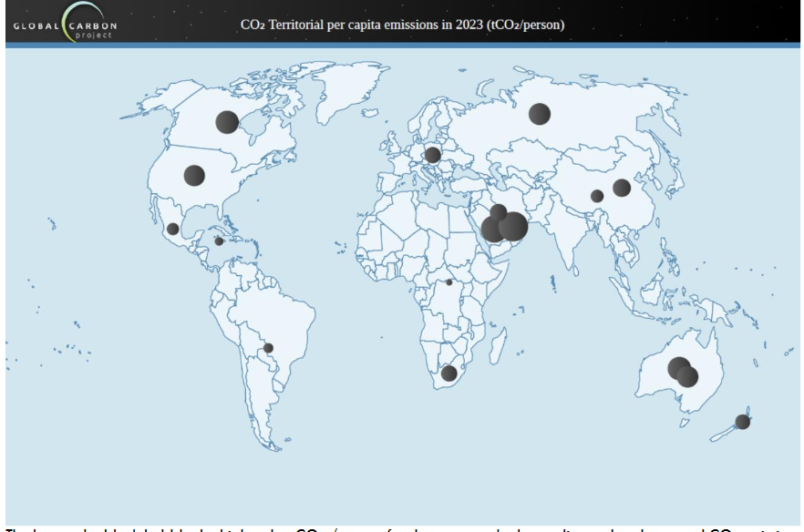The height and width of the screenshot is (532, 804).
Task: Click the emissions bubble over Mexico
Action: (172, 227)
